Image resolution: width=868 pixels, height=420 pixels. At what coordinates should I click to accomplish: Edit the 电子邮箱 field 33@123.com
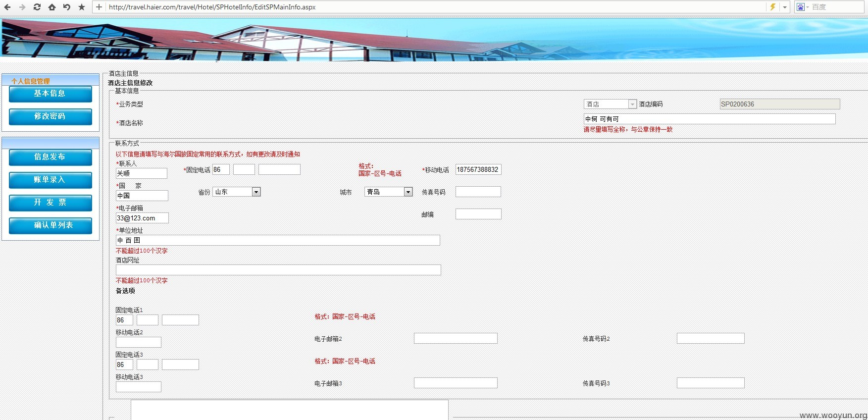point(142,218)
